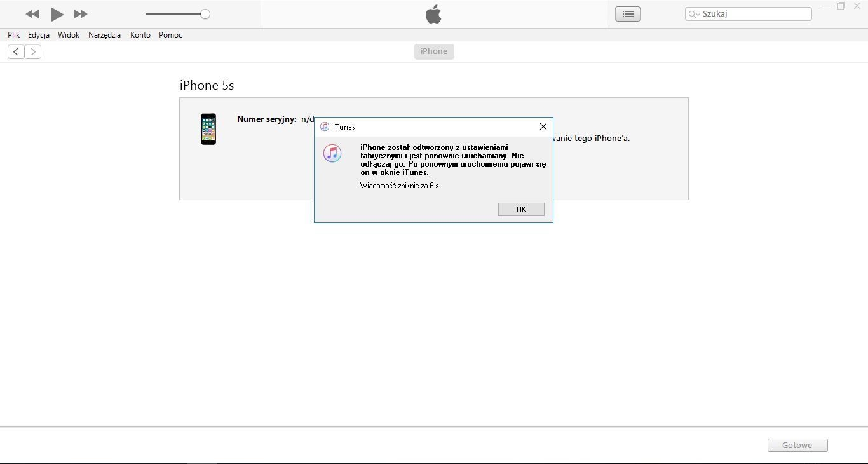
Task: Open the Plik menu
Action: click(14, 35)
